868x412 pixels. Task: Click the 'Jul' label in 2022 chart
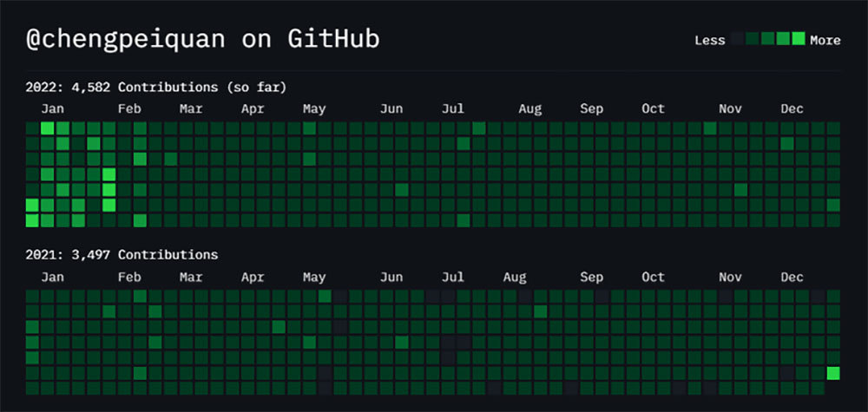(453, 109)
